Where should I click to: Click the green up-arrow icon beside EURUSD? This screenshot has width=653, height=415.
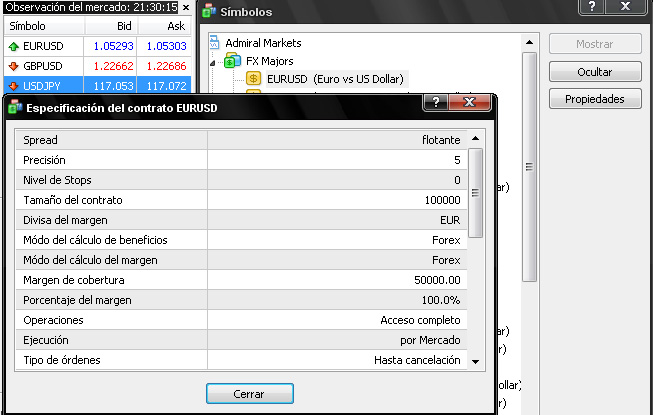[x=12, y=46]
